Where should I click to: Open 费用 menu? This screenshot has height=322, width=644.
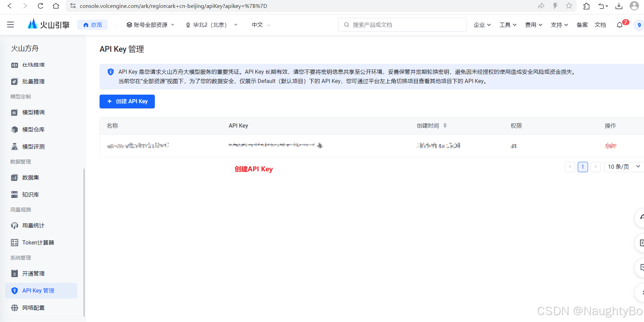[x=533, y=25]
